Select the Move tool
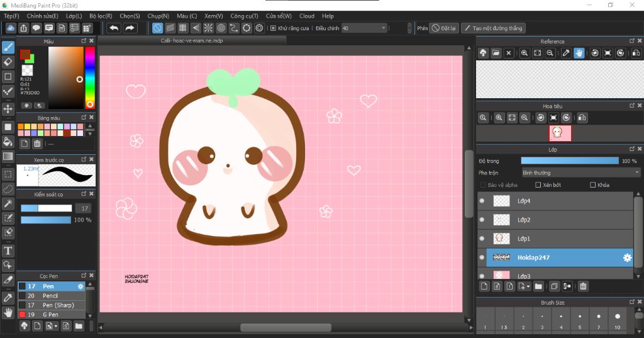644x338 pixels. (x=8, y=109)
